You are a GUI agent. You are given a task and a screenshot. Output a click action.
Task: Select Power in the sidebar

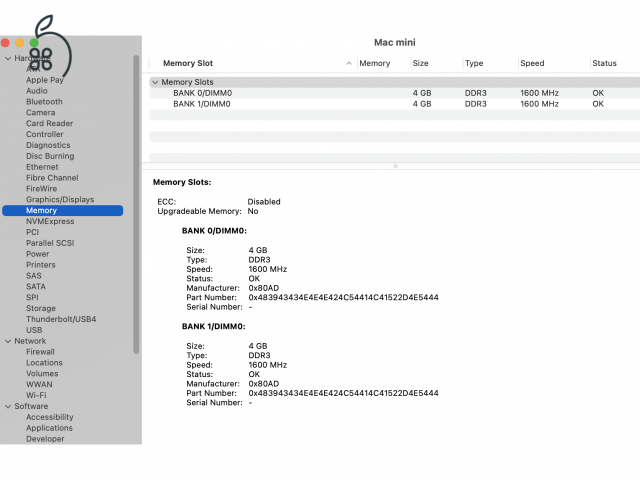click(38, 254)
